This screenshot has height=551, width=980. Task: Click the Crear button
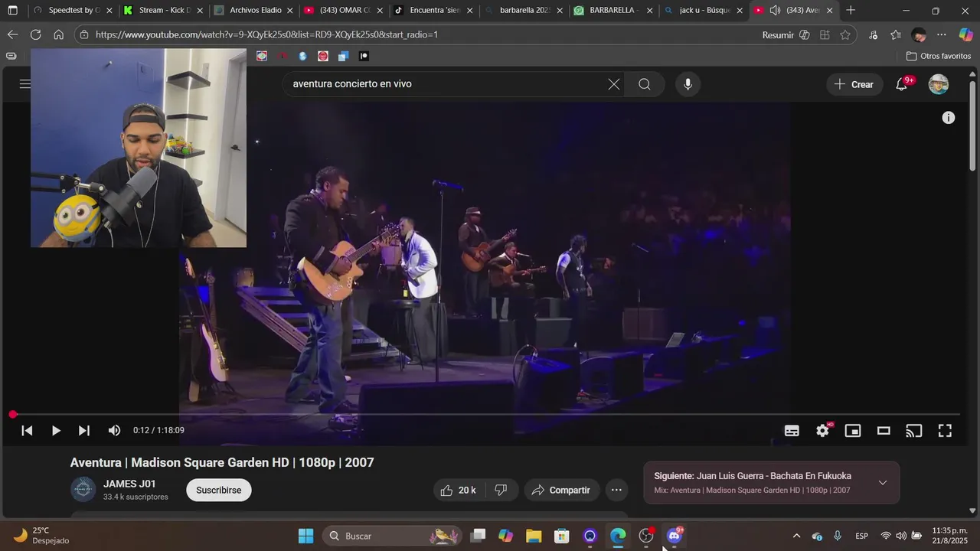click(854, 84)
